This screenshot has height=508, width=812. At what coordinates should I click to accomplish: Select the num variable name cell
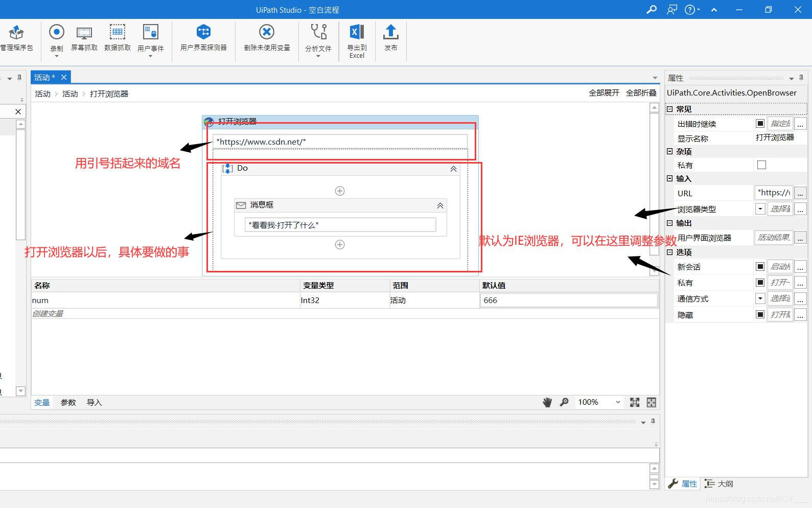tap(166, 300)
